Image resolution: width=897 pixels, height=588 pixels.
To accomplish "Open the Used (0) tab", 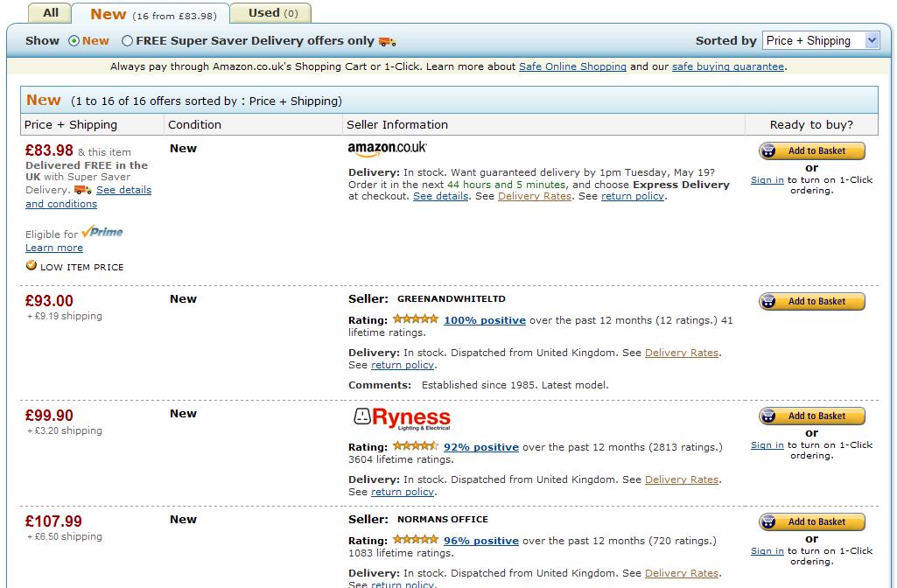I will (272, 12).
